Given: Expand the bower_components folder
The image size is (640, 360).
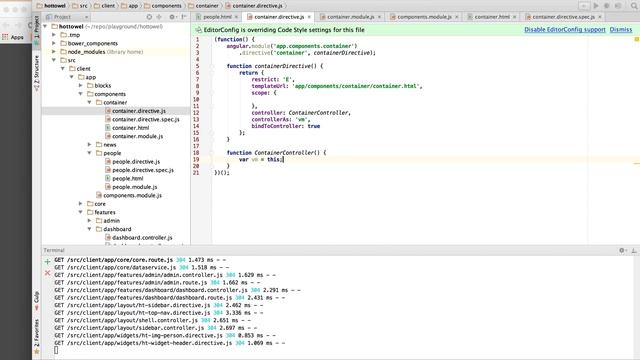Looking at the screenshot, I should (x=54, y=43).
